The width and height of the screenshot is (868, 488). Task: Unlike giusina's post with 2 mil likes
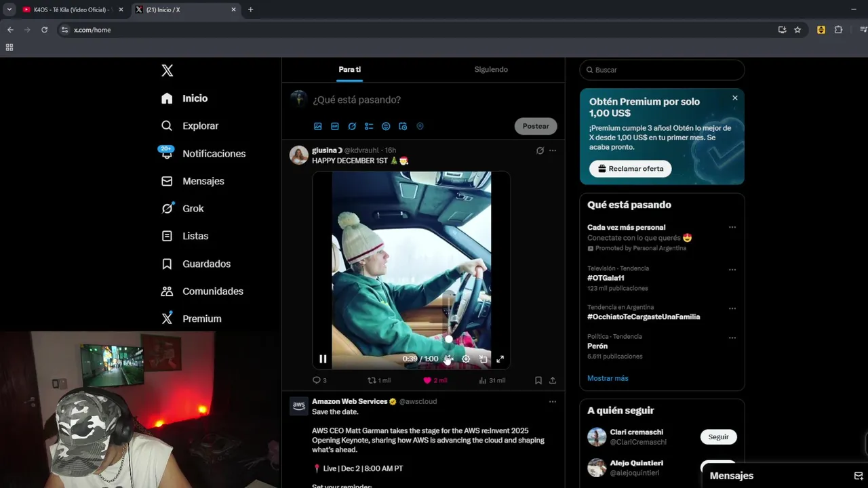(x=435, y=380)
